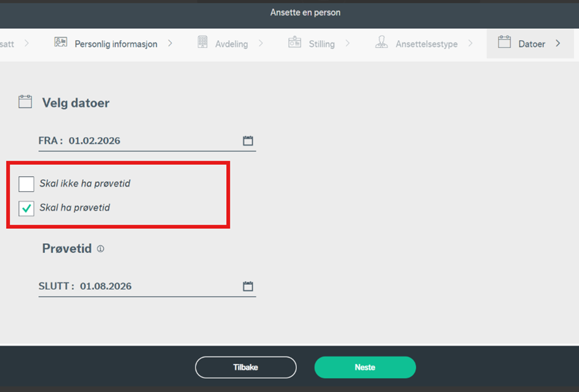579x392 pixels.
Task: Click the Personlig informasjon ID card icon
Action: (60, 43)
